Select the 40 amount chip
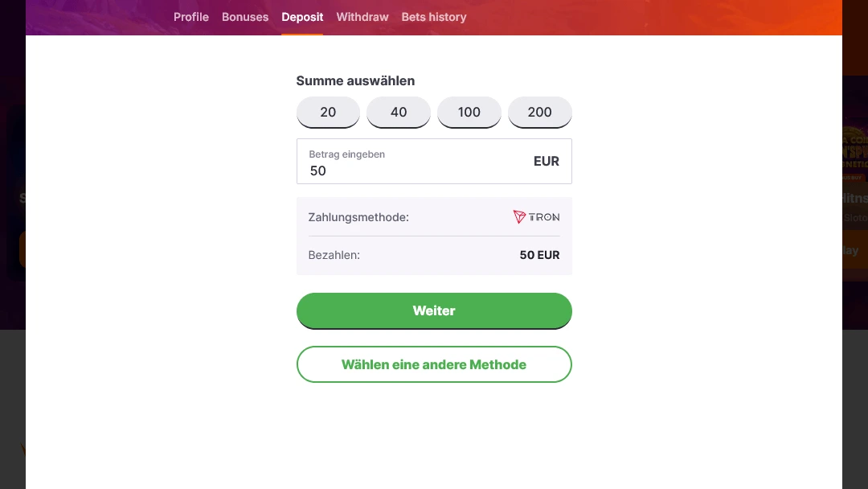This screenshot has width=868, height=489. (x=399, y=112)
